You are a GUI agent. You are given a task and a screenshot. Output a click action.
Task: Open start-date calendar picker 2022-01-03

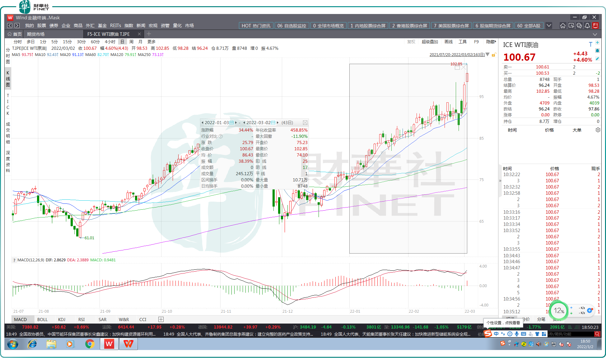[231, 123]
